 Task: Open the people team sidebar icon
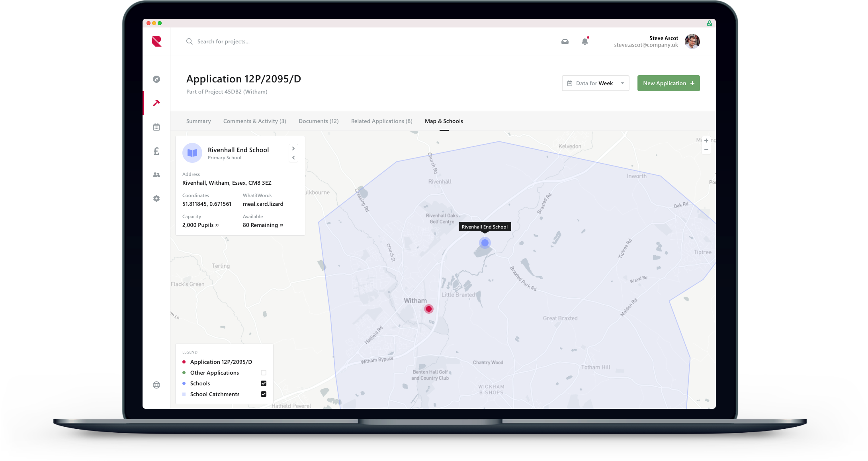[156, 175]
